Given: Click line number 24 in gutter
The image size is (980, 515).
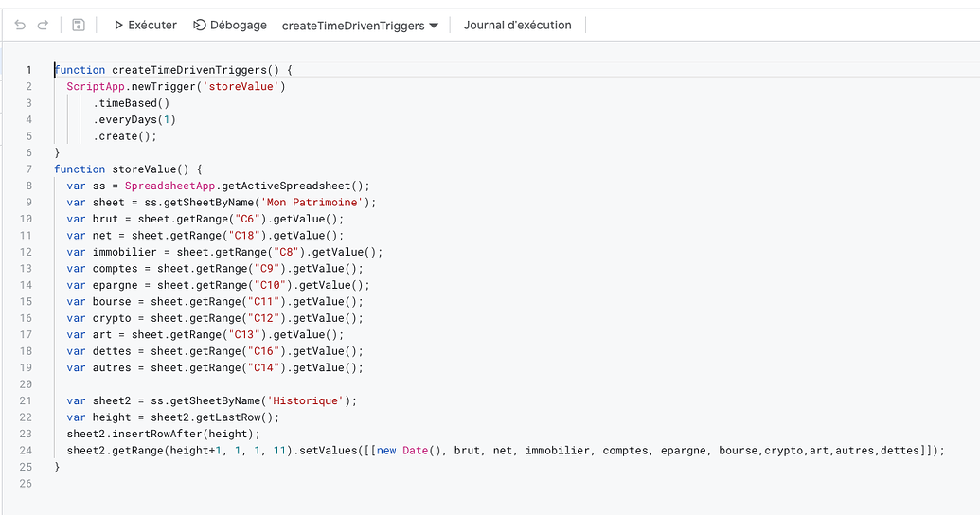Looking at the screenshot, I should click(25, 451).
